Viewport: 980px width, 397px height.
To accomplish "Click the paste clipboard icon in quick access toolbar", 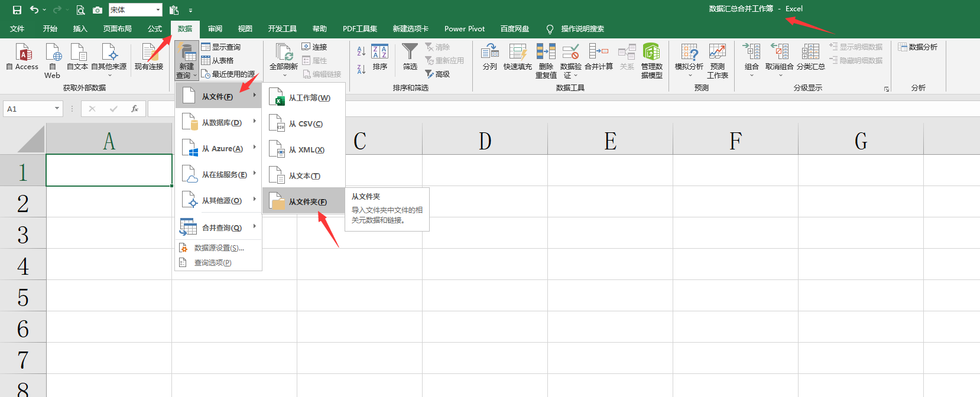I will point(174,10).
